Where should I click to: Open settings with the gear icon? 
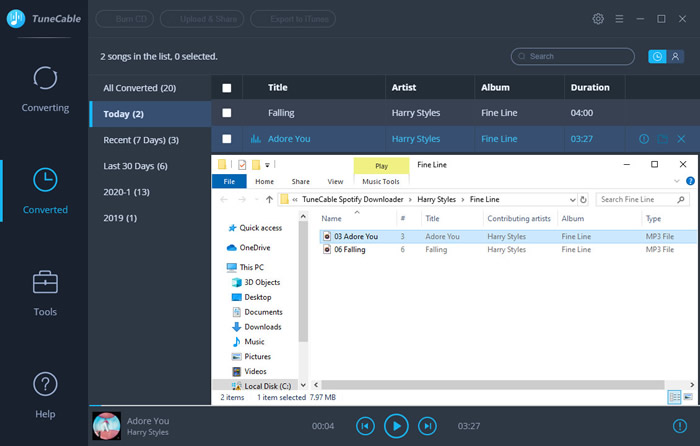click(x=598, y=19)
